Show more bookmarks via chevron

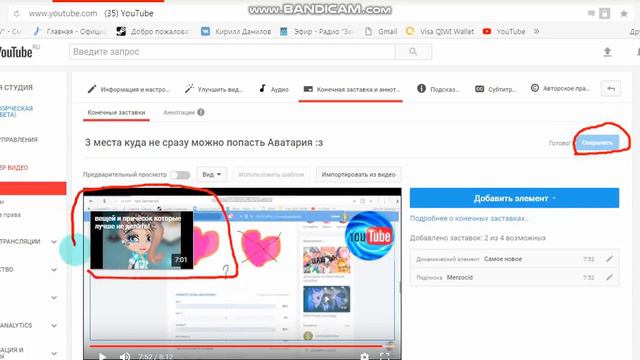pyautogui.click(x=536, y=31)
